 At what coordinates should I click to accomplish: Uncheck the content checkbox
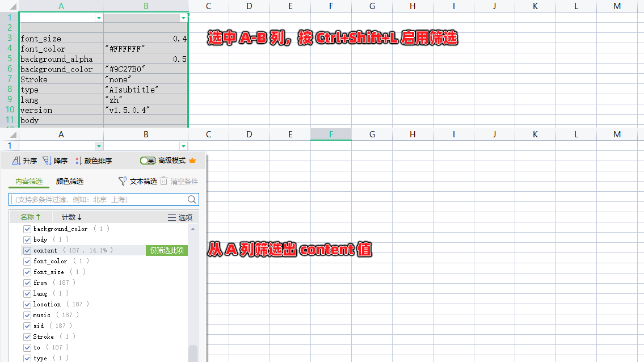(x=27, y=250)
